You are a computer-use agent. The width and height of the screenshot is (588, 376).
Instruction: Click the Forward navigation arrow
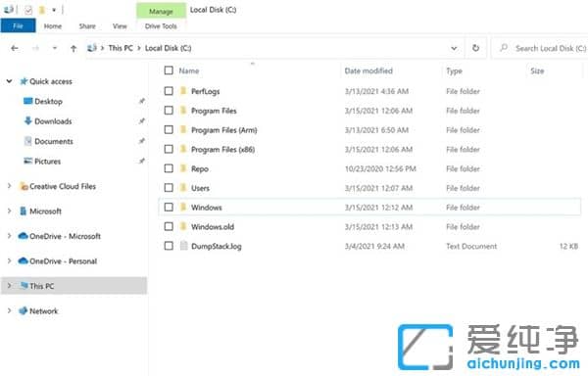[36, 48]
